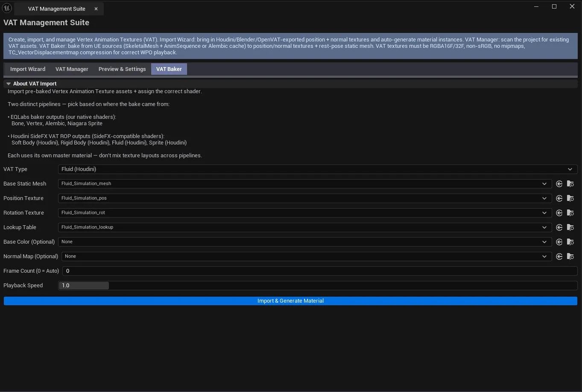The image size is (582, 392).
Task: Use selected asset for Base Color
Action: 559,242
